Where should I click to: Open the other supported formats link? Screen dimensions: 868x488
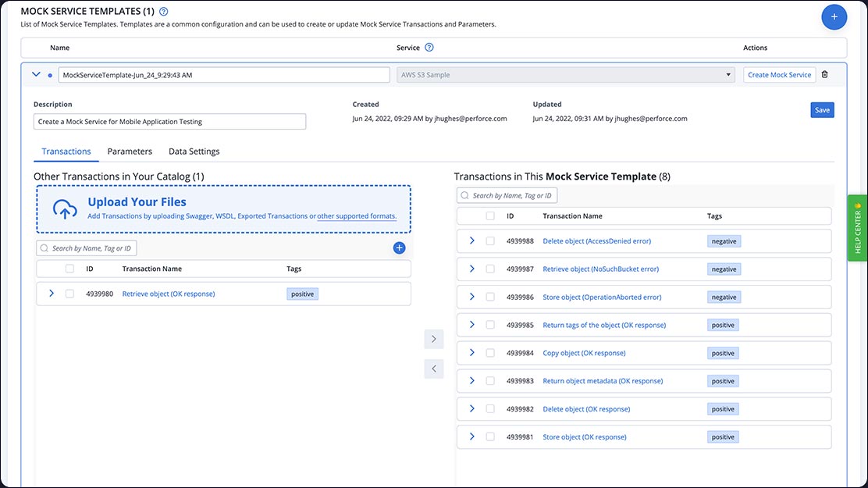(x=357, y=216)
